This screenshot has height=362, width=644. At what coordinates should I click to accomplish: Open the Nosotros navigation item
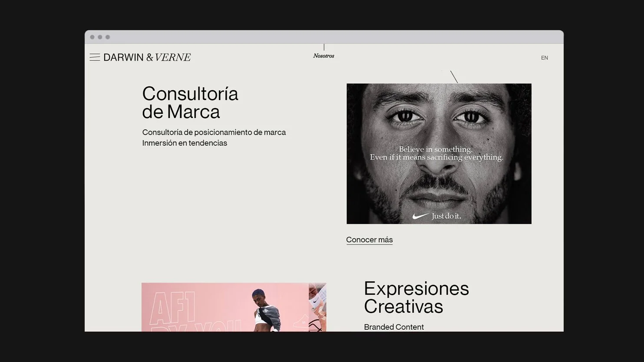tap(324, 56)
